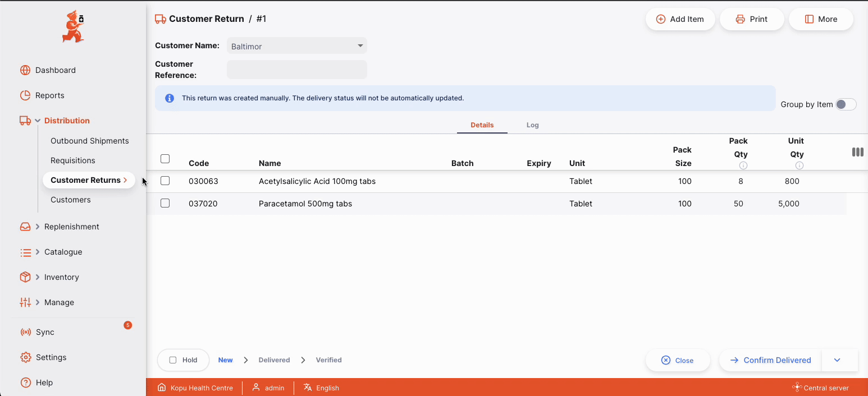Screen dimensions: 868x396
Task: Sort by the Expiry column header
Action: pos(539,163)
